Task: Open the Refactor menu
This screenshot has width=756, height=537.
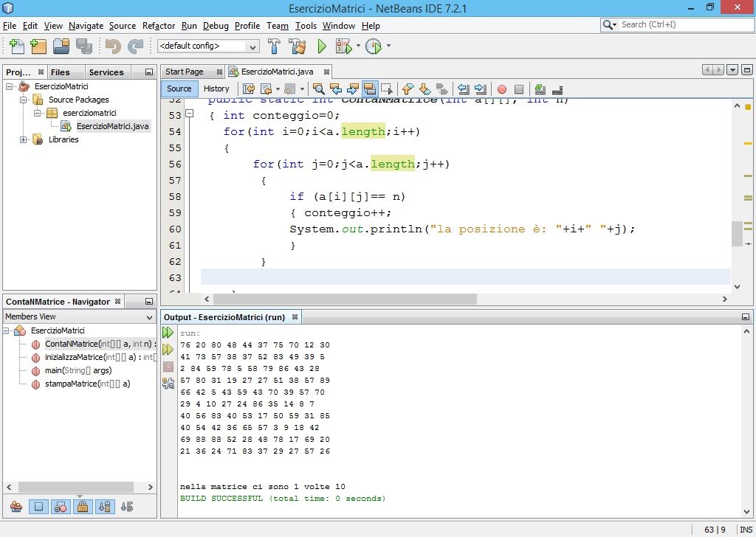Action: coord(159,26)
